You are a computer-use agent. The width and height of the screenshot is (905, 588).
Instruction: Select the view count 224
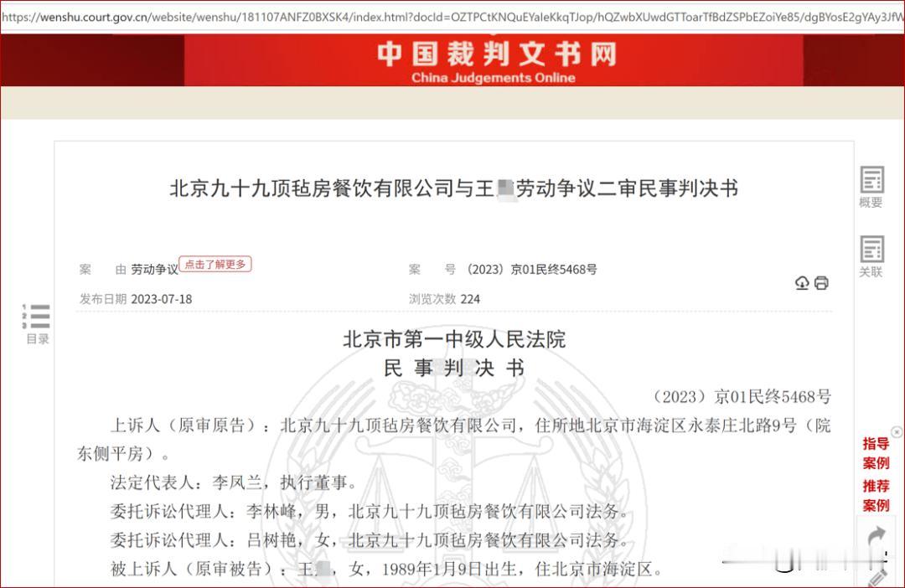tap(470, 299)
